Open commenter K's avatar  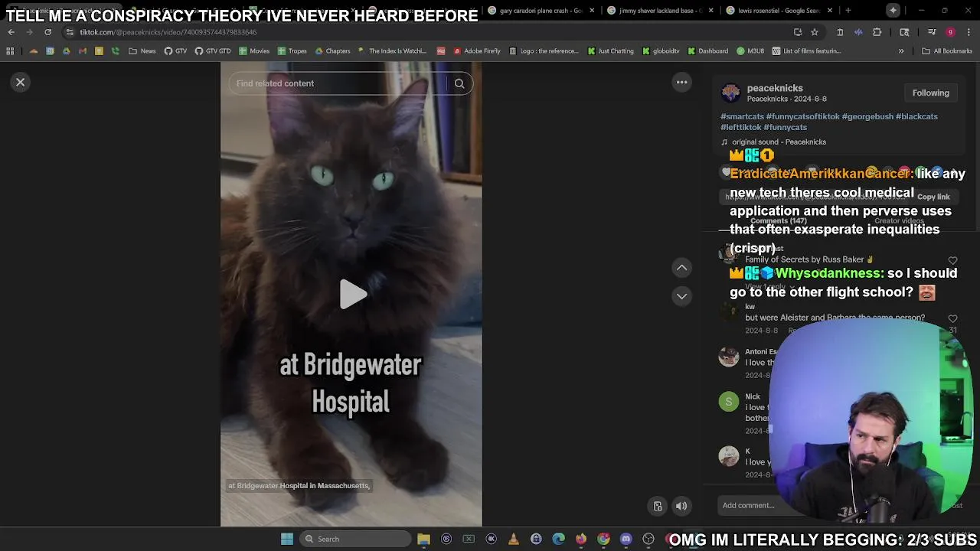[x=729, y=455]
